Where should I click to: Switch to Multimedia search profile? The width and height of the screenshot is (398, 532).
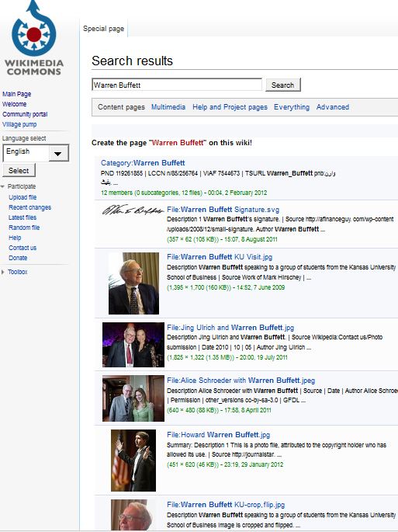168,107
